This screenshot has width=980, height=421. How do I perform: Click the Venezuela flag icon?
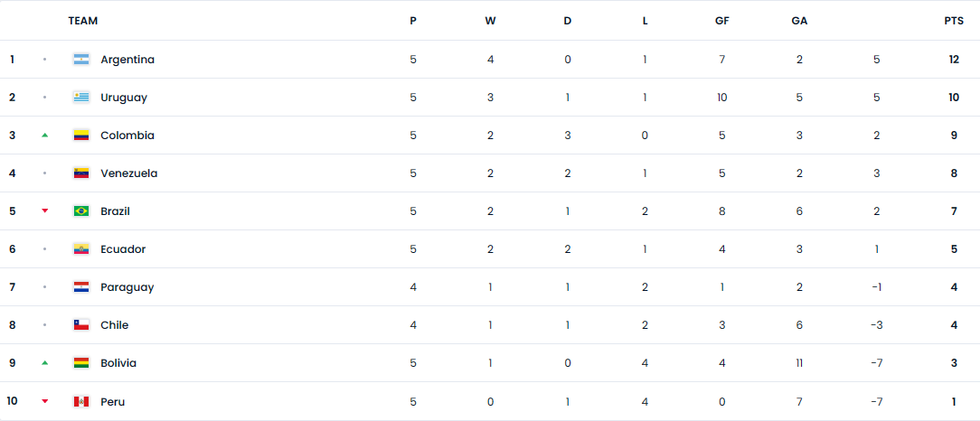click(x=81, y=173)
